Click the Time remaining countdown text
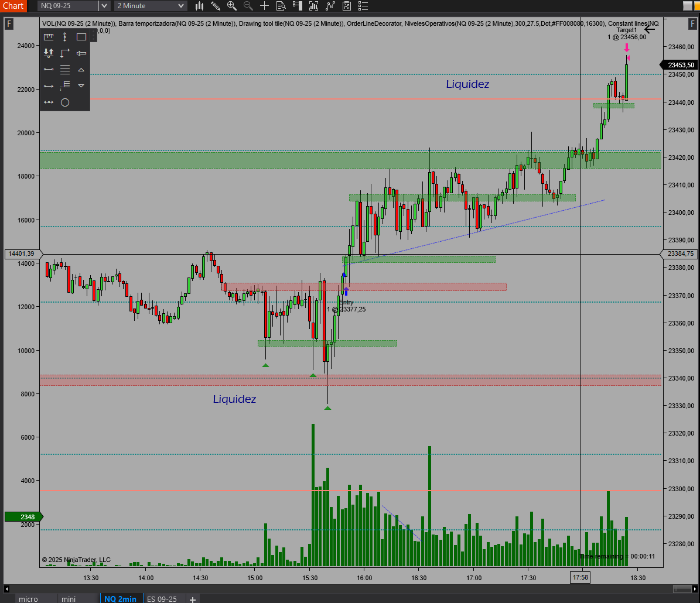This screenshot has height=603, width=700. click(x=617, y=557)
